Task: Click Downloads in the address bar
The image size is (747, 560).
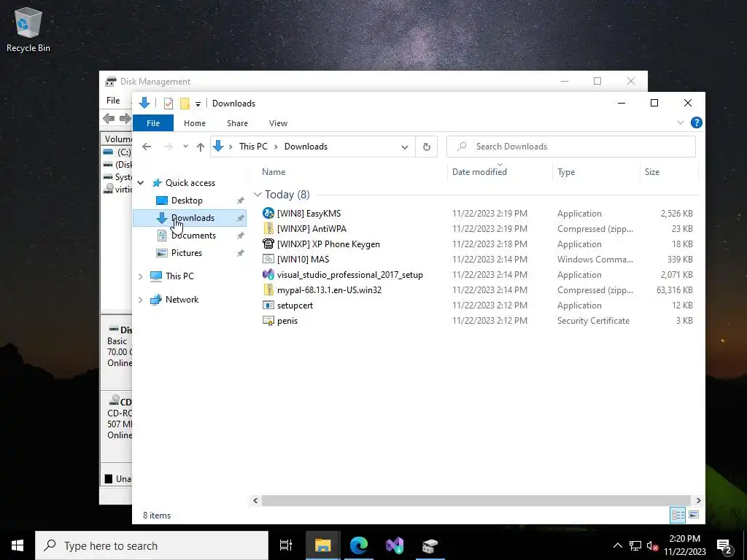Action: click(x=306, y=146)
